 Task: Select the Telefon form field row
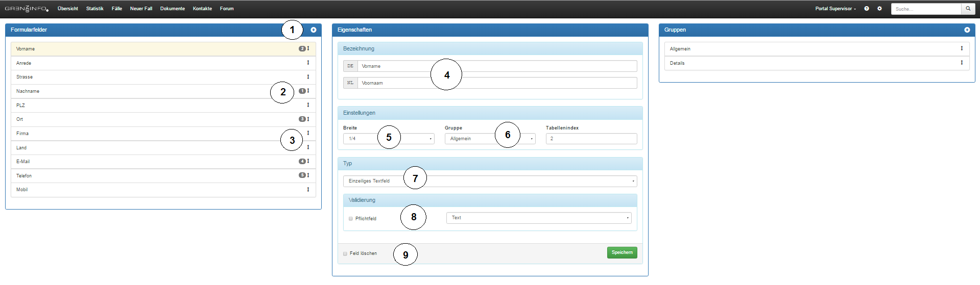[x=153, y=176]
